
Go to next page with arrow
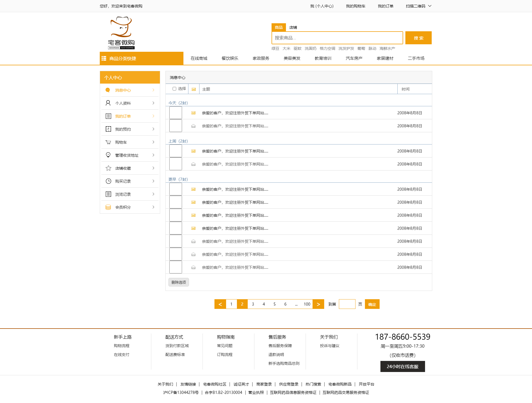point(318,304)
